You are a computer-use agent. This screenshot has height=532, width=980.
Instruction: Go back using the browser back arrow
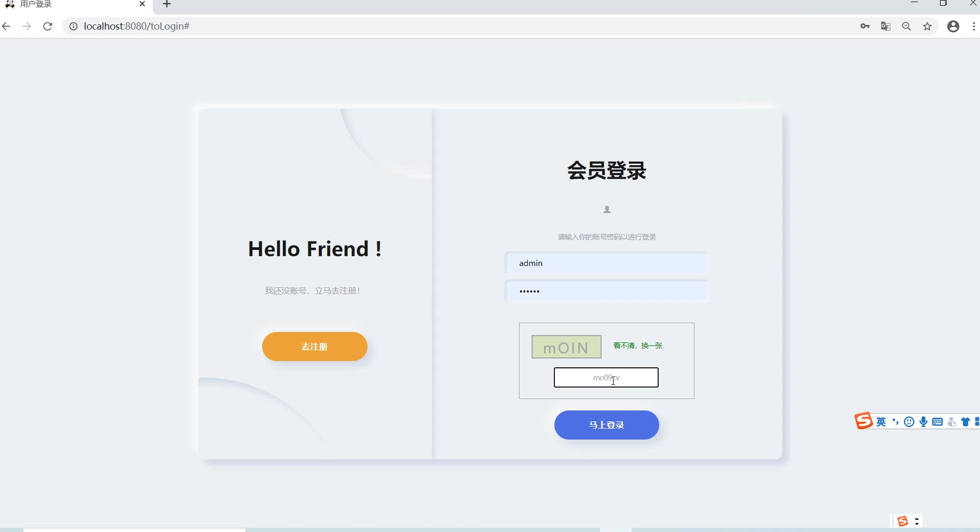tap(6, 26)
